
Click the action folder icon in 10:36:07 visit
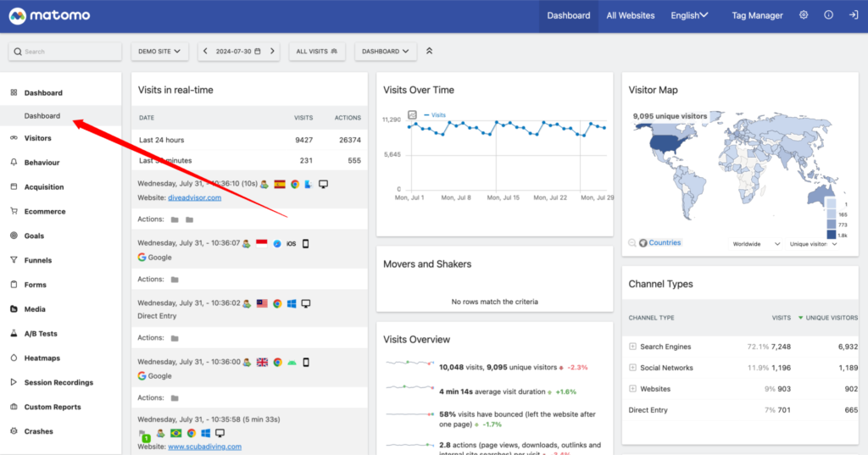click(175, 280)
